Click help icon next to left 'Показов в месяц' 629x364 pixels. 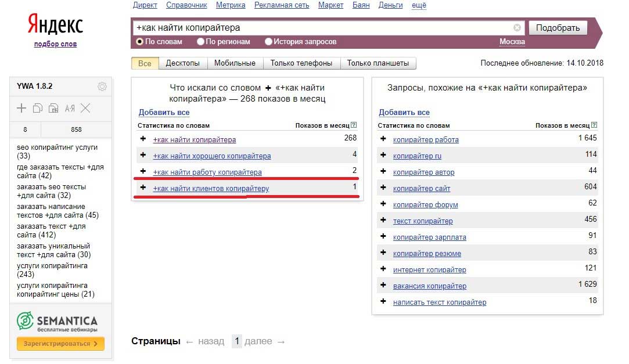coord(354,125)
